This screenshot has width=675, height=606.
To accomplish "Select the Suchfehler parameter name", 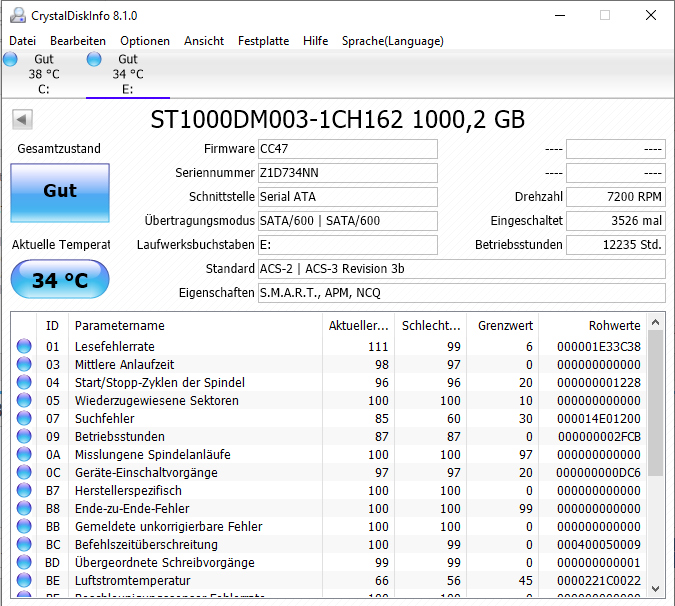I will (x=105, y=418).
